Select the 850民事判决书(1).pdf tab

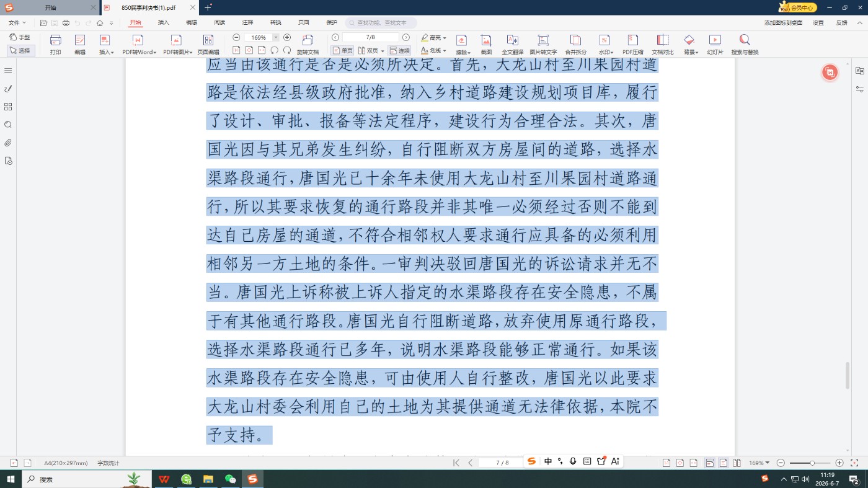149,7
